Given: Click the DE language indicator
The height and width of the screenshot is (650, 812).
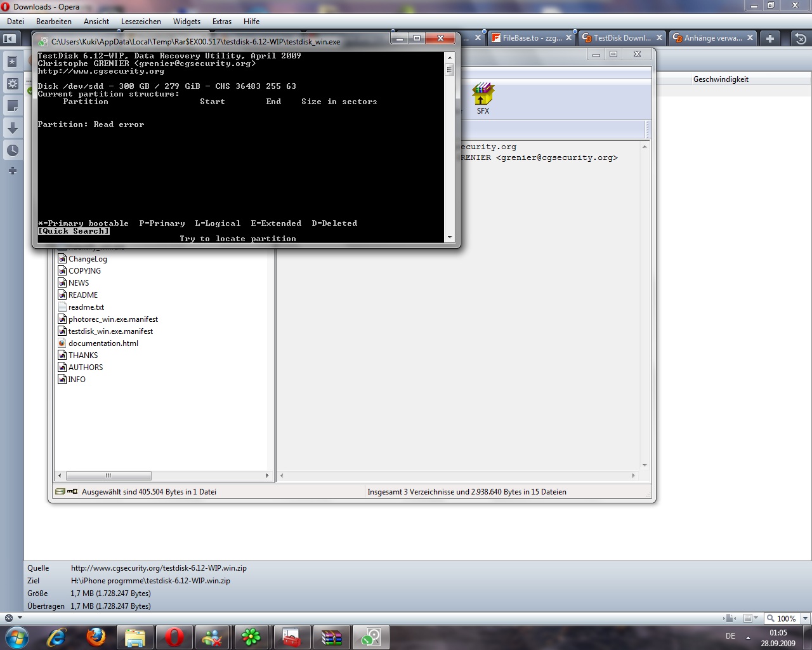Looking at the screenshot, I should click(x=731, y=636).
